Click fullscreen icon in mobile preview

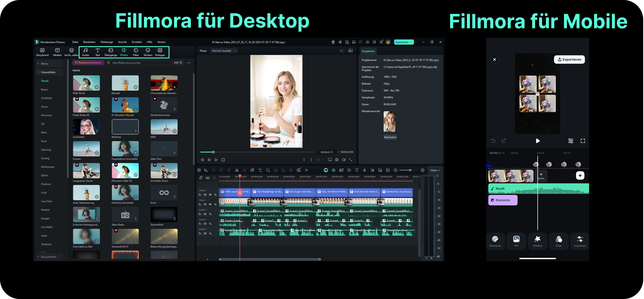[x=583, y=141]
